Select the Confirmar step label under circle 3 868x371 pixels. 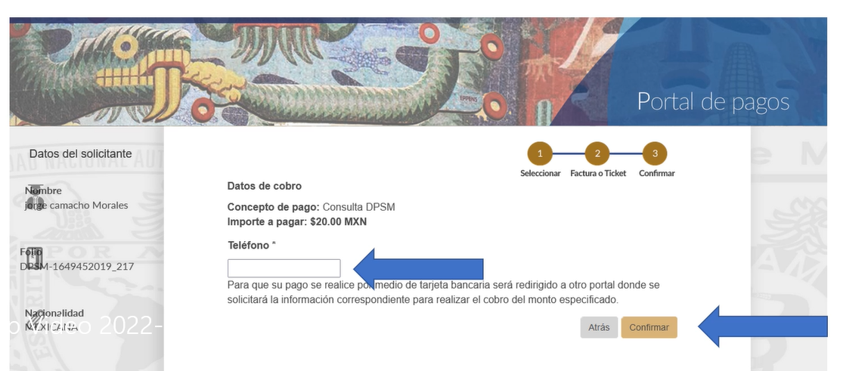[656, 173]
